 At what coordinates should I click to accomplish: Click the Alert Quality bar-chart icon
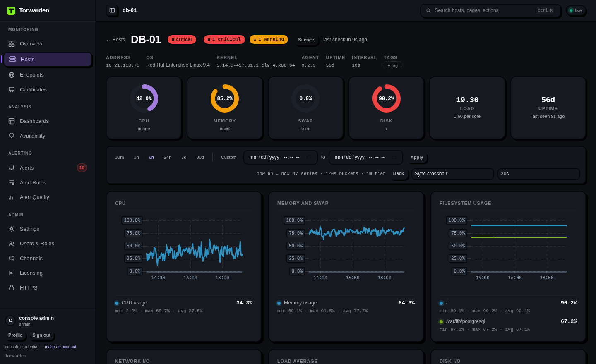coord(12,197)
